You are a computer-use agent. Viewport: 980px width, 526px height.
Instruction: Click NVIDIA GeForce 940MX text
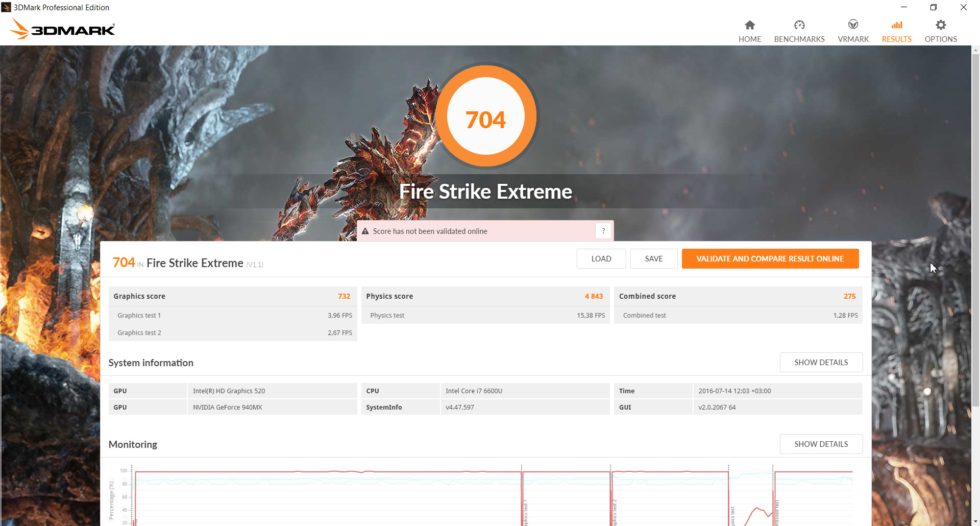coord(227,408)
